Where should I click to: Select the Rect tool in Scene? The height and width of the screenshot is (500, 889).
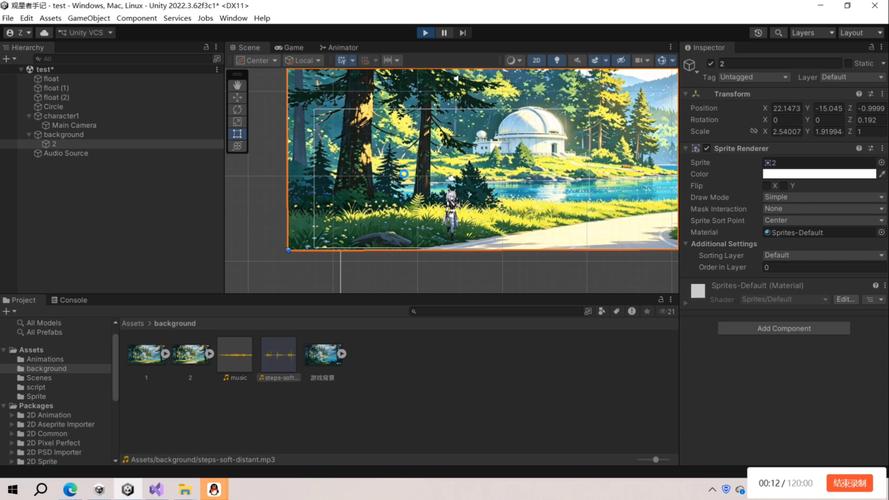pyautogui.click(x=237, y=134)
